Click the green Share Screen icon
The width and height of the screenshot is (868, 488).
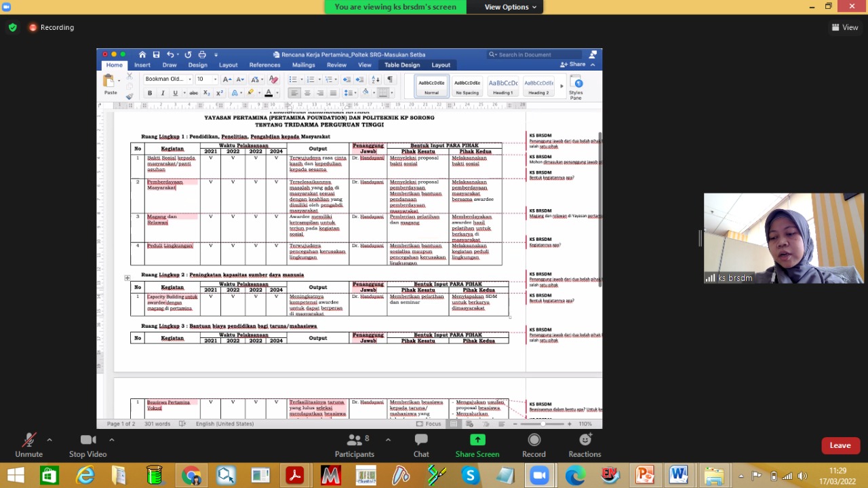point(477,440)
